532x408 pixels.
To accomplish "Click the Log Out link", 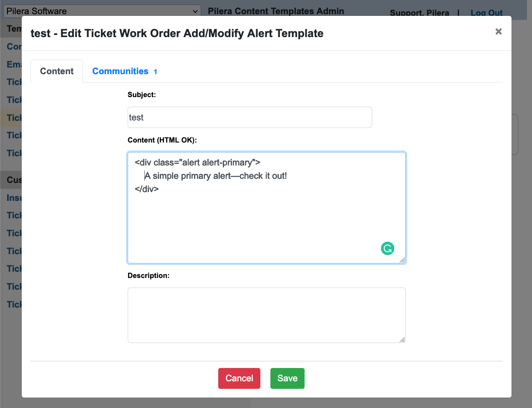I will tap(487, 13).
